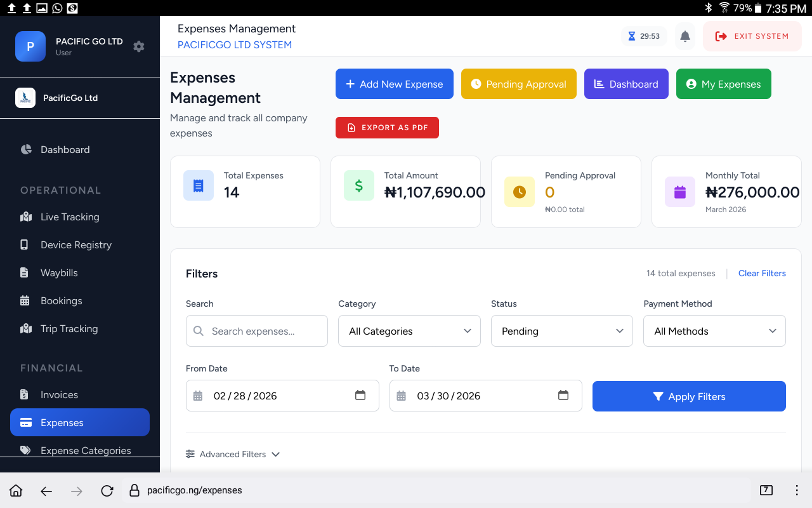Click the session timer hourglass icon
812x508 pixels.
tap(631, 36)
